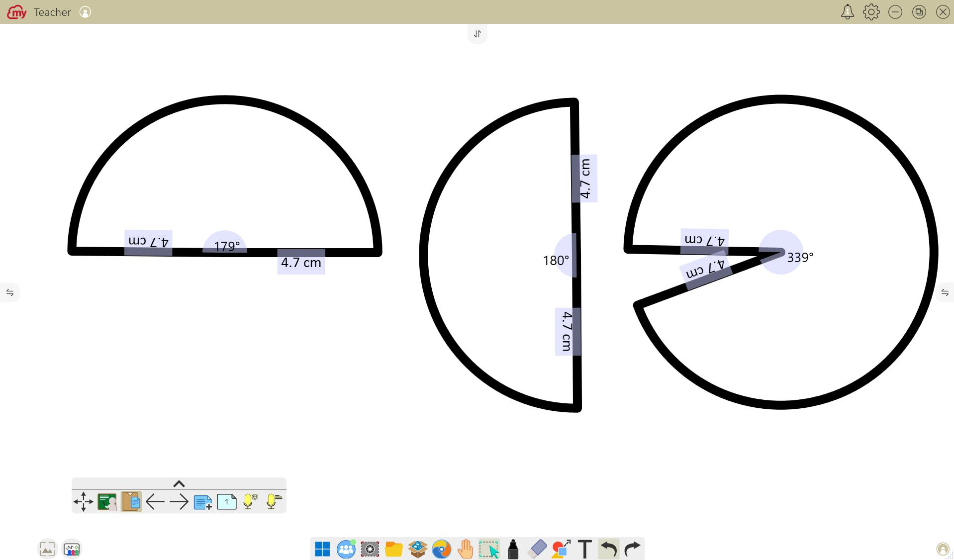The image size is (954, 560).
Task: Click the Teacher label in header
Action: (52, 12)
